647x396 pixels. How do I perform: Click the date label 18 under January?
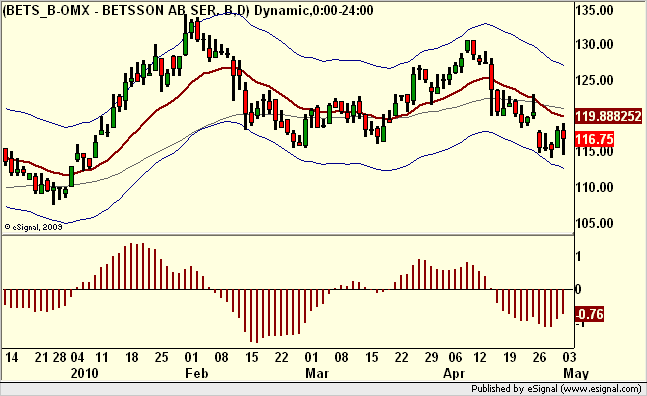[x=131, y=357]
